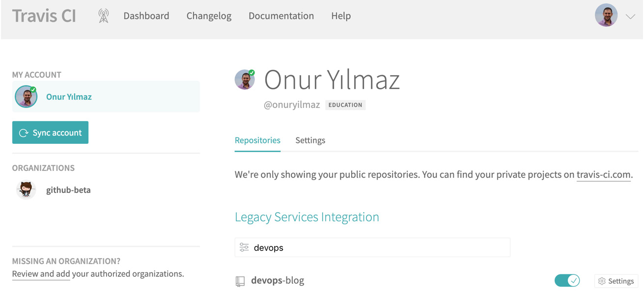This screenshot has height=293, width=644.
Task: Click the Help menu item
Action: [341, 16]
